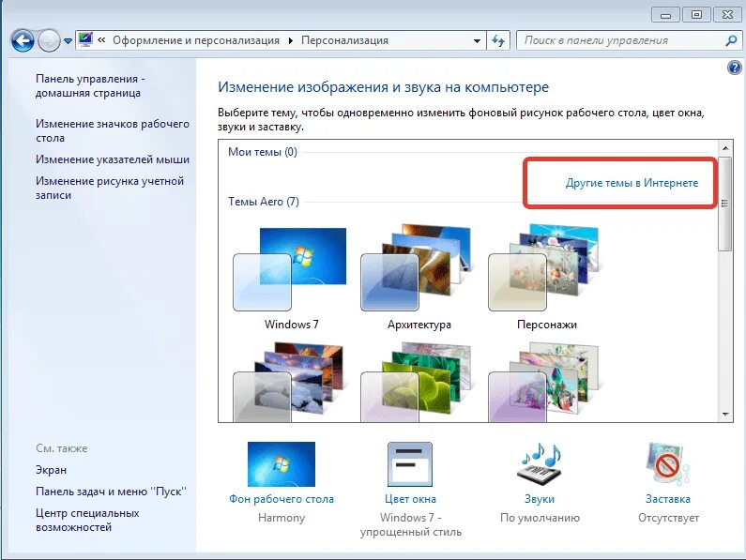Refresh the address bar
Screen dimensions: 746x560
[498, 41]
